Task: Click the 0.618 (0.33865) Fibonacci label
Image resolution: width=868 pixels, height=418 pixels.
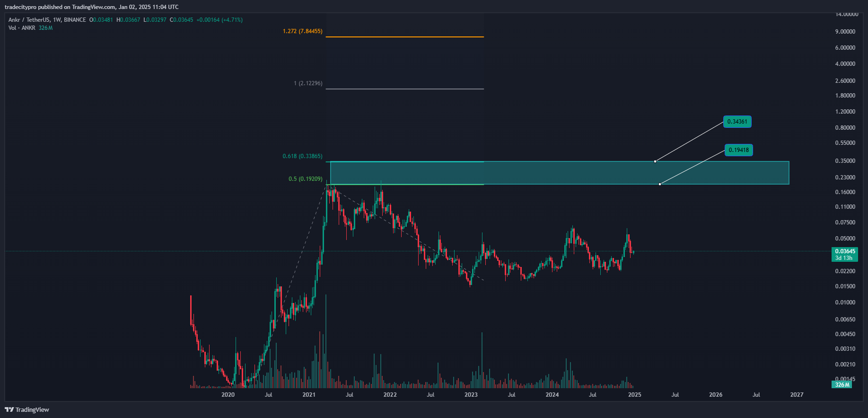Action: coord(303,156)
